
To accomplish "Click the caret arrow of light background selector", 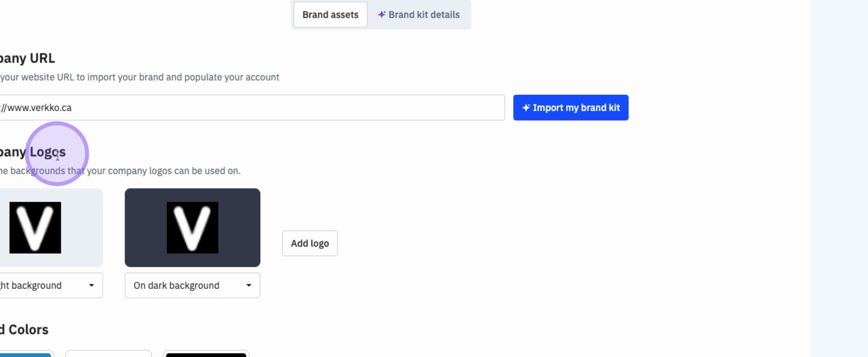I will (91, 285).
